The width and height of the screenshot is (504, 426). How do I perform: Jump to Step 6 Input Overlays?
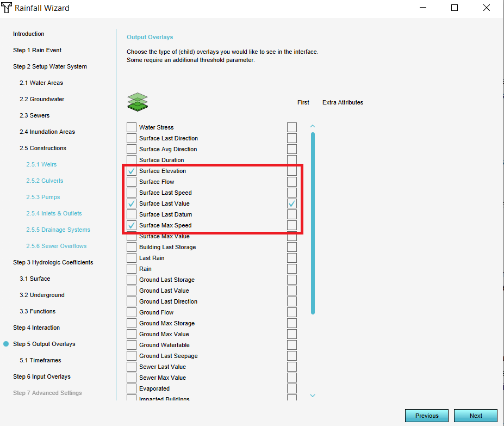(x=41, y=376)
